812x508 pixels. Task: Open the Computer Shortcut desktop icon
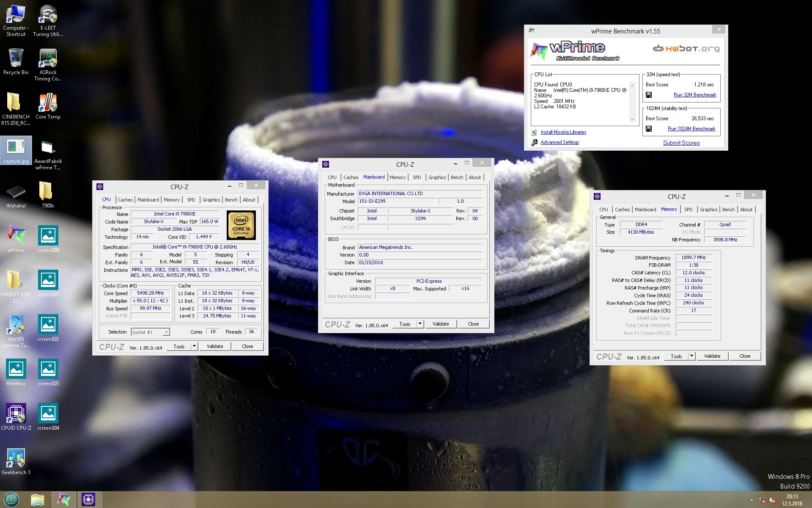coord(16,20)
